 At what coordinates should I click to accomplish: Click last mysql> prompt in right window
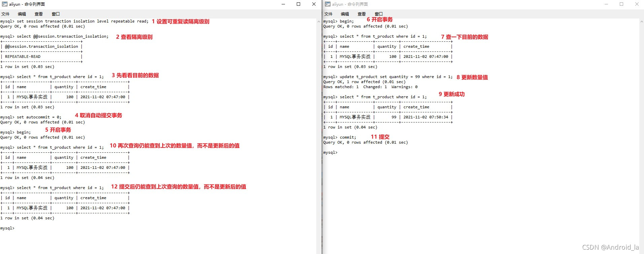[x=330, y=152]
